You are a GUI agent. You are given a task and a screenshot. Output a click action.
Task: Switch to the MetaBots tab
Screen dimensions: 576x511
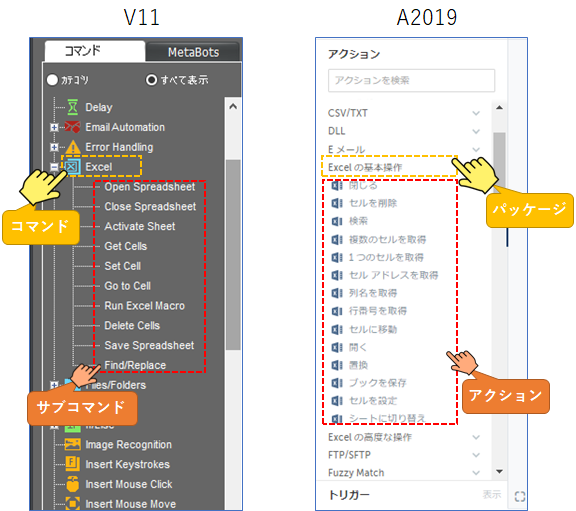tap(193, 52)
